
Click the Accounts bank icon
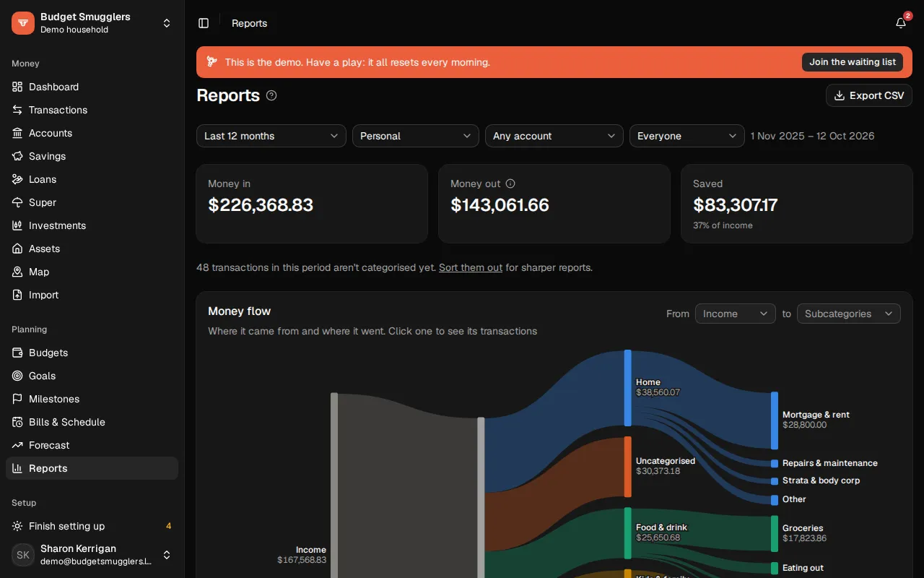coord(17,133)
